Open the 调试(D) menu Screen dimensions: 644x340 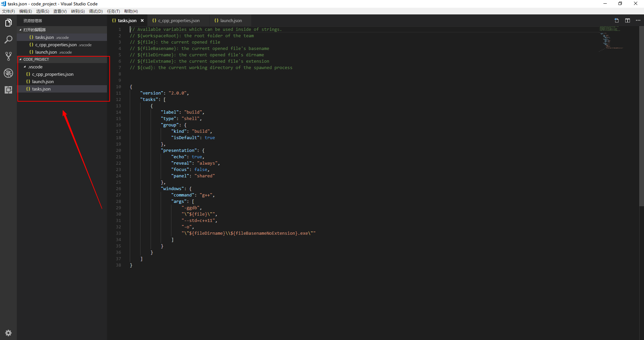click(x=96, y=11)
